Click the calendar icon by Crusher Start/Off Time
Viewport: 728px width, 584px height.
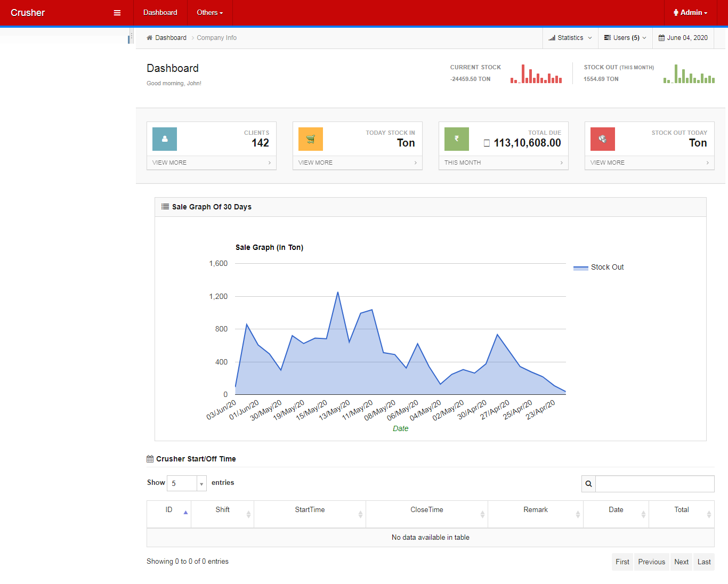(150, 459)
